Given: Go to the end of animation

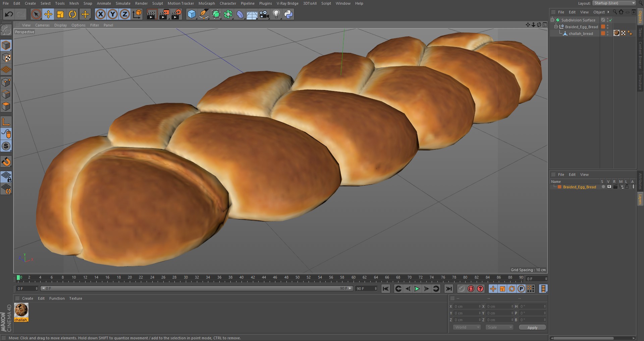Looking at the screenshot, I should (x=448, y=289).
